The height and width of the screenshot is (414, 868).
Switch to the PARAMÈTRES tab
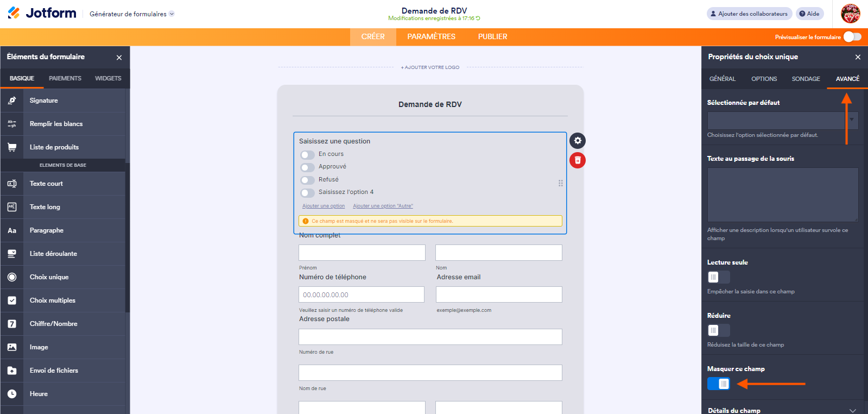[431, 37]
